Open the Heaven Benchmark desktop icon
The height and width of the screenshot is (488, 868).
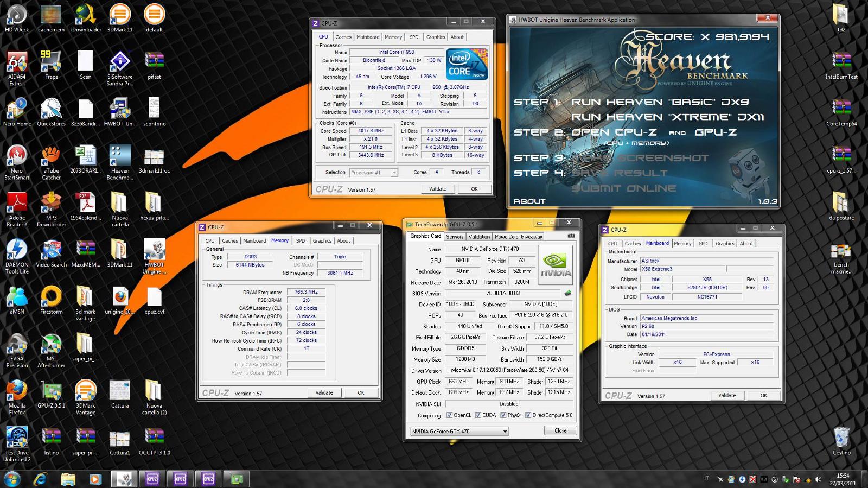click(x=120, y=162)
